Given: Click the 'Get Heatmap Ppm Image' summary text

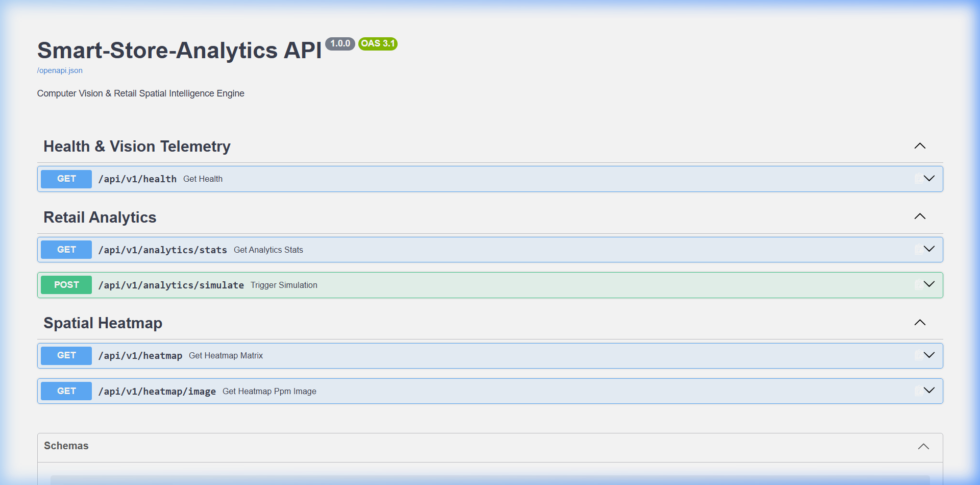Looking at the screenshot, I should [269, 392].
